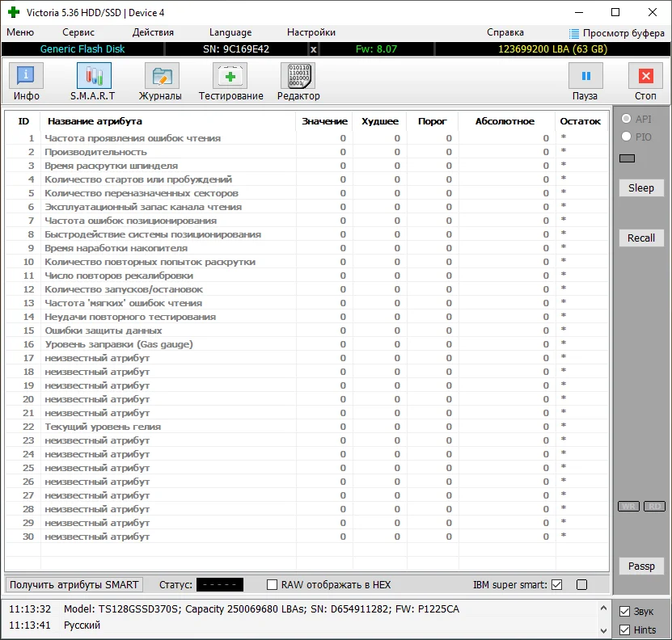Click the 123699200 LBA (63 GB) capacity field
The image size is (672, 640).
(552, 49)
